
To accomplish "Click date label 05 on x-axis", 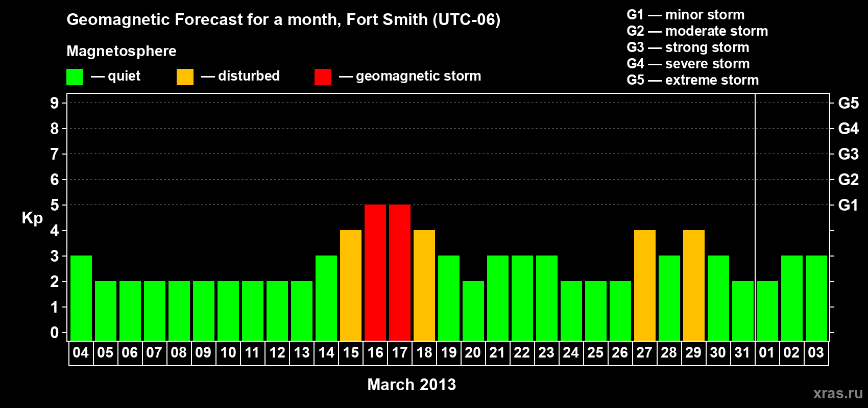I will pyautogui.click(x=105, y=352).
